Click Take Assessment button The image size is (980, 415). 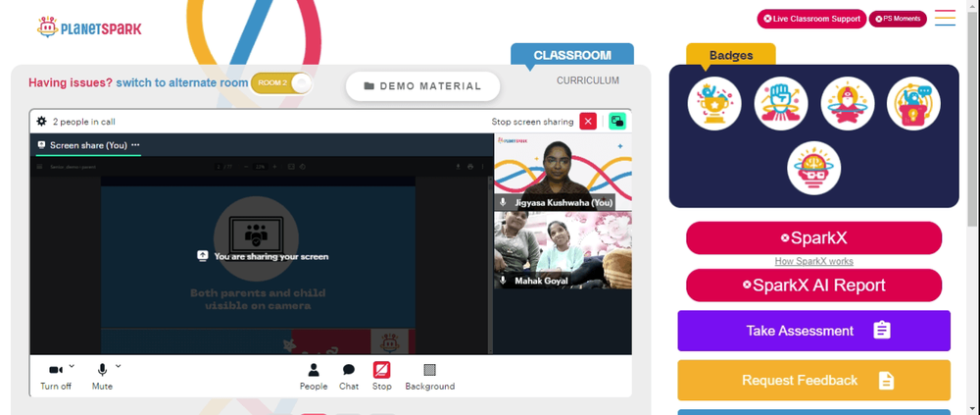click(x=813, y=331)
